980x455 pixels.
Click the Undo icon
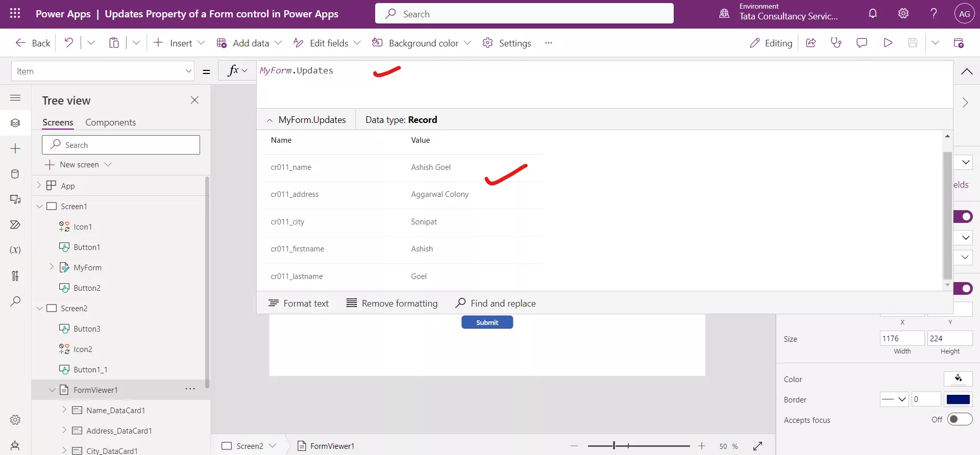pos(68,43)
